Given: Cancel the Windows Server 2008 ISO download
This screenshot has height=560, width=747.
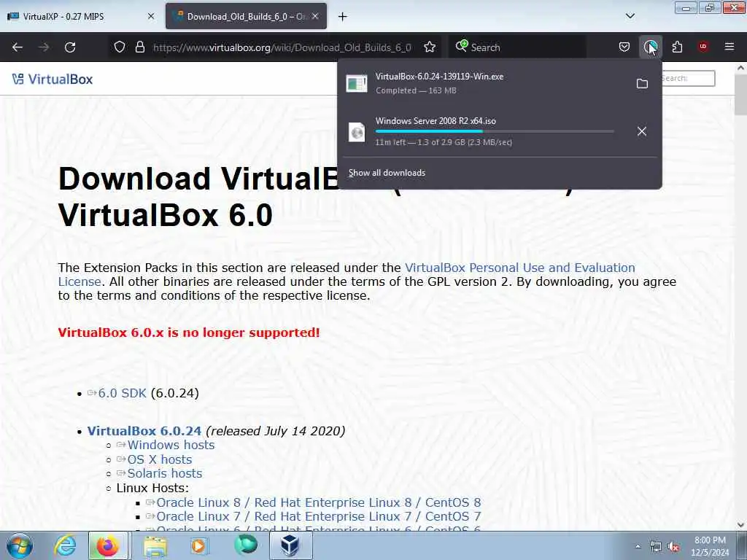Looking at the screenshot, I should point(642,131).
